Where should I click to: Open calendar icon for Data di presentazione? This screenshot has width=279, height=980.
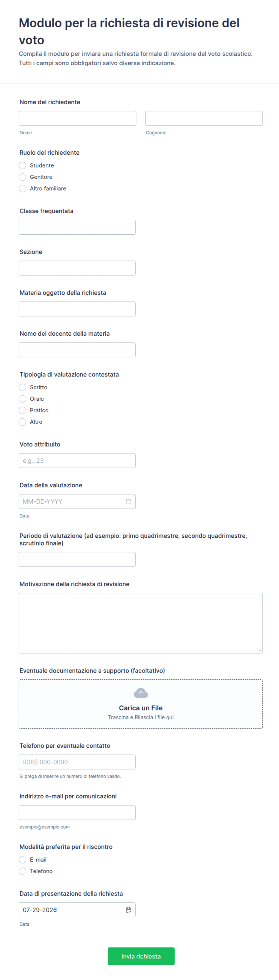tap(128, 910)
